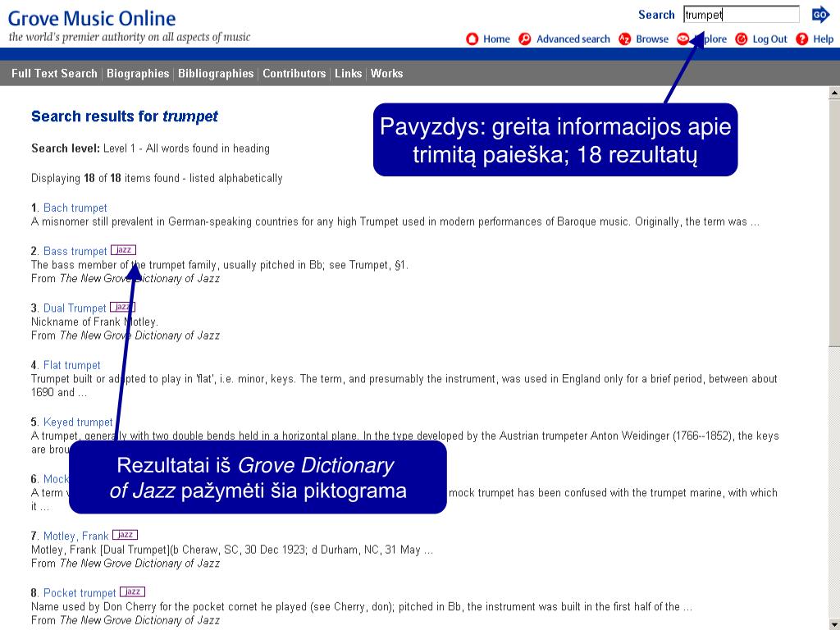Click the scrollbar up arrow
The image size is (840, 630).
(x=834, y=93)
